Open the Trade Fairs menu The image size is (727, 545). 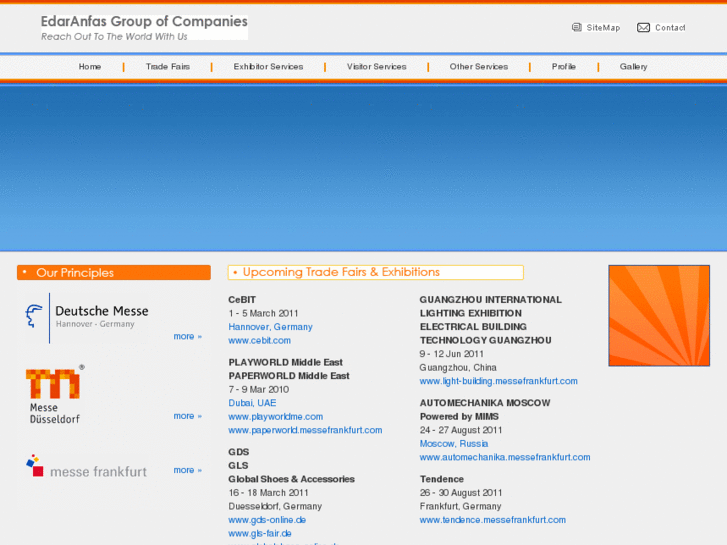[168, 67]
